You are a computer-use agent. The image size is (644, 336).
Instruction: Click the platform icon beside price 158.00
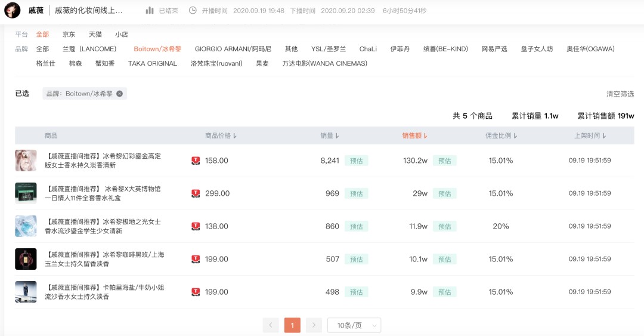coord(196,161)
